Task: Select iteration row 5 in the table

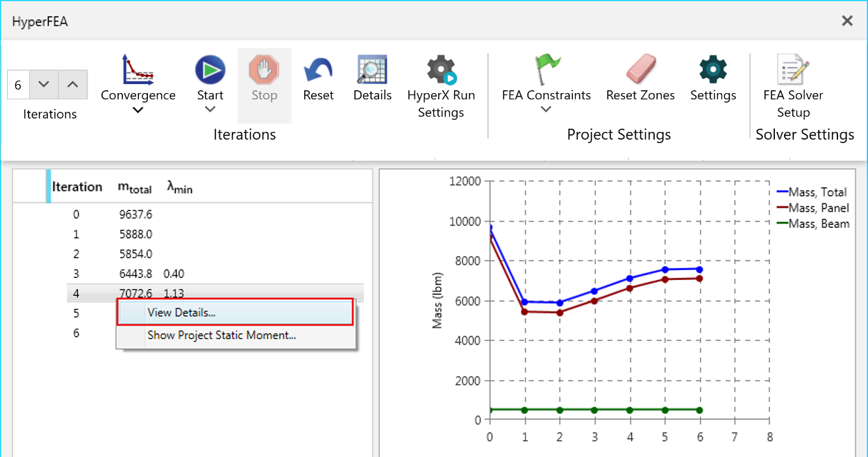Action: [76, 313]
